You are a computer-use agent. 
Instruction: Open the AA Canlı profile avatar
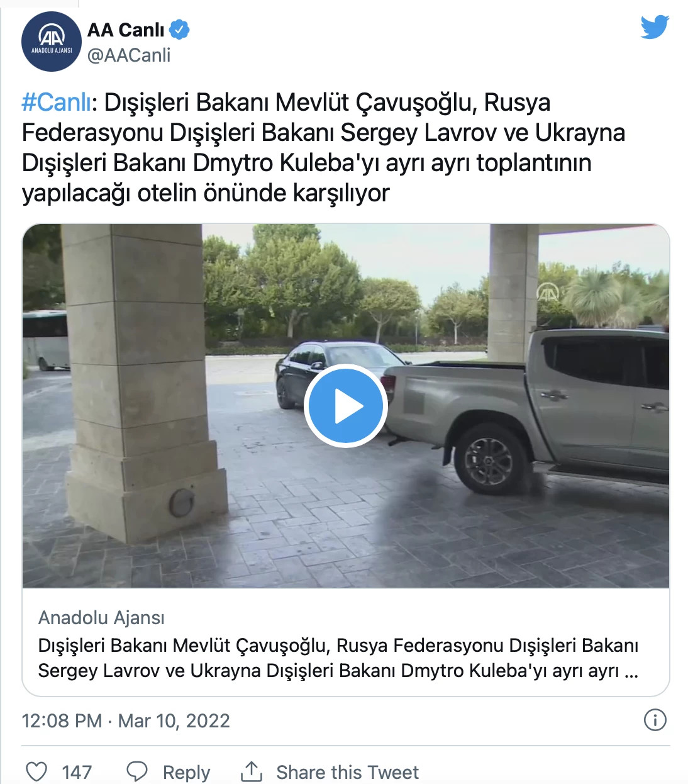click(52, 42)
